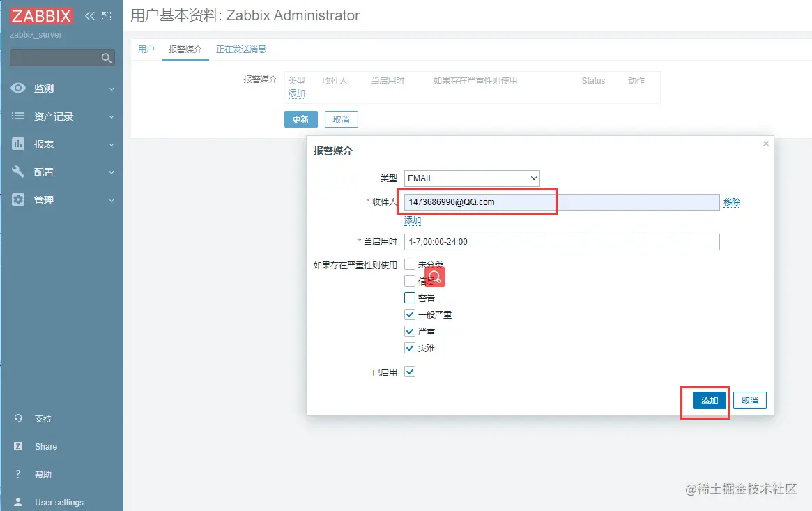812x511 pixels.
Task: Click the monitoring eye icon
Action: click(18, 88)
